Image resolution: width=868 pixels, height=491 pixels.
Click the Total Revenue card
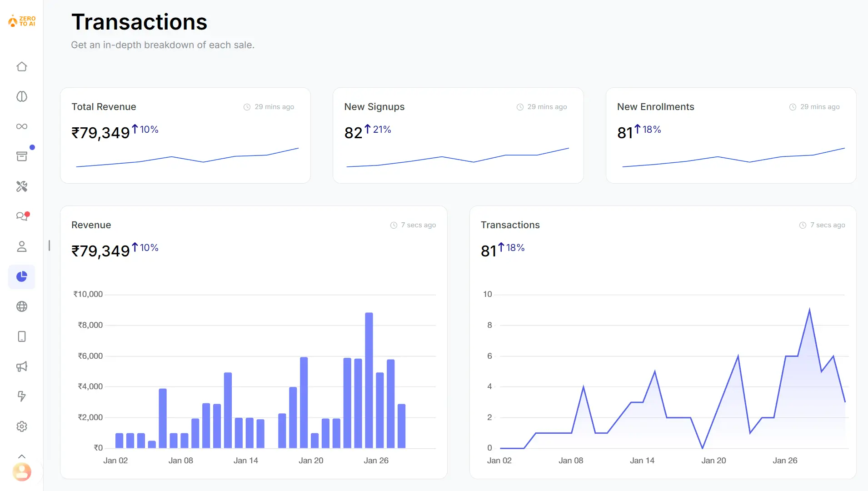[185, 135]
